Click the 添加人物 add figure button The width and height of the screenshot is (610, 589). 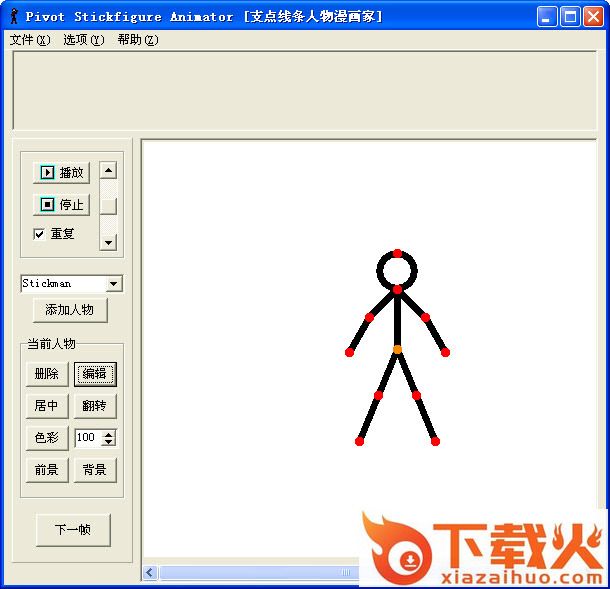pyautogui.click(x=70, y=310)
